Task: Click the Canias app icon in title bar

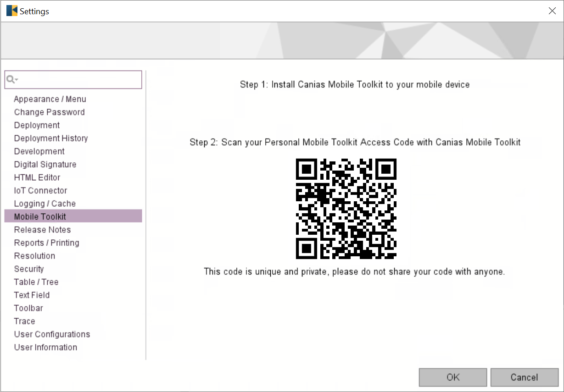Action: pyautogui.click(x=11, y=11)
